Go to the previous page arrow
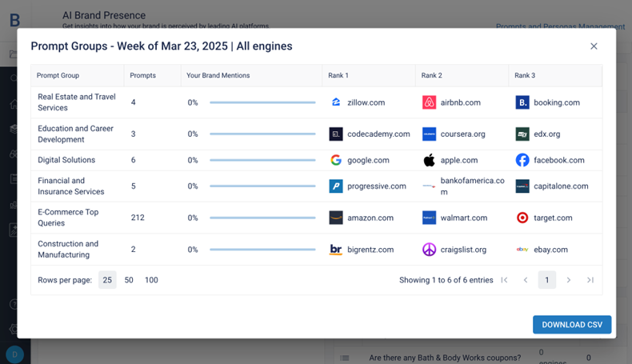The image size is (632, 364). pyautogui.click(x=526, y=280)
